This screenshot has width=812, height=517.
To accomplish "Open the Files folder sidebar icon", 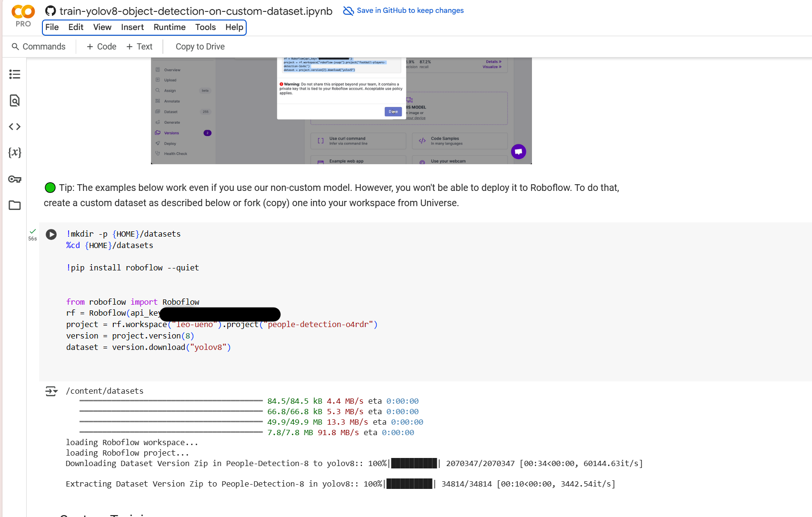I will [x=15, y=205].
